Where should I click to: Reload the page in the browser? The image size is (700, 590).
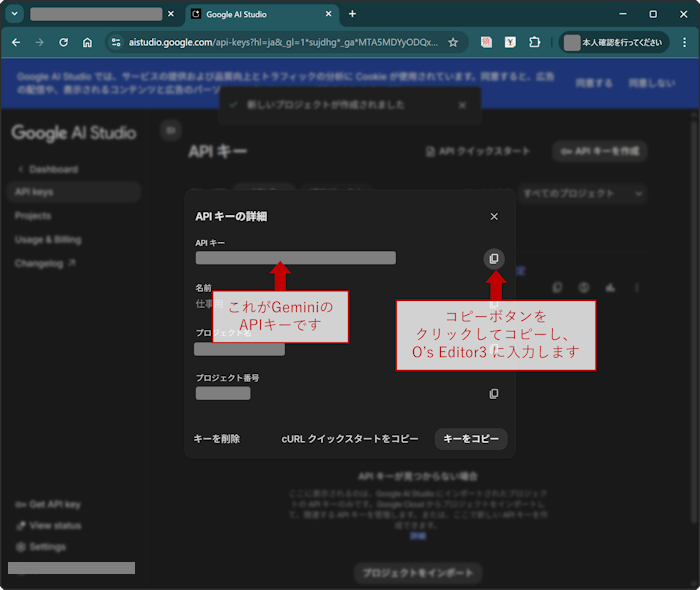(x=63, y=43)
